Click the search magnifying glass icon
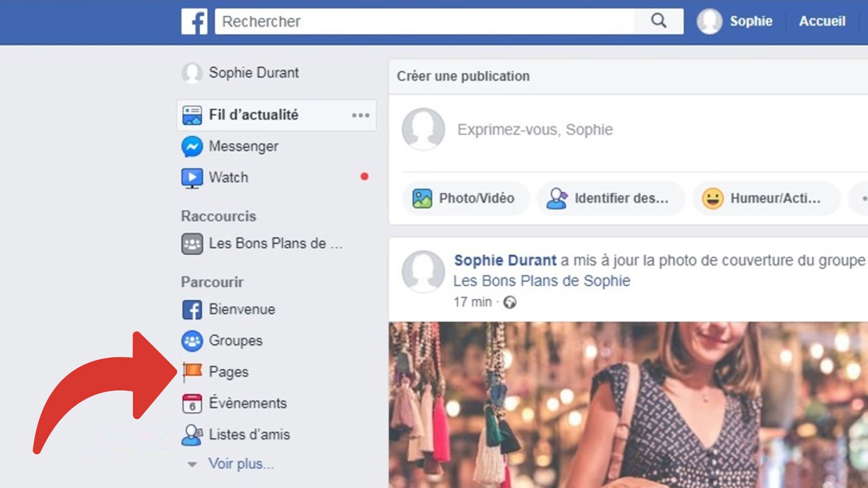Viewport: 868px width, 488px height. point(658,22)
